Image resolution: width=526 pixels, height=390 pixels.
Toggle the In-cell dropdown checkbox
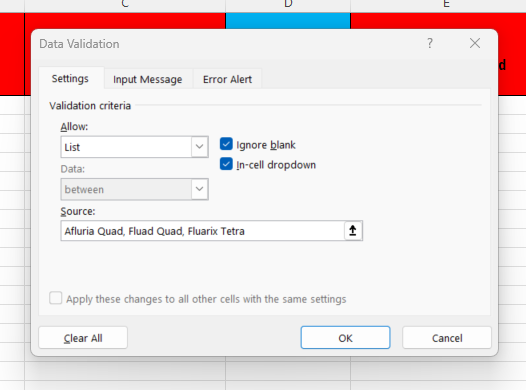[226, 164]
